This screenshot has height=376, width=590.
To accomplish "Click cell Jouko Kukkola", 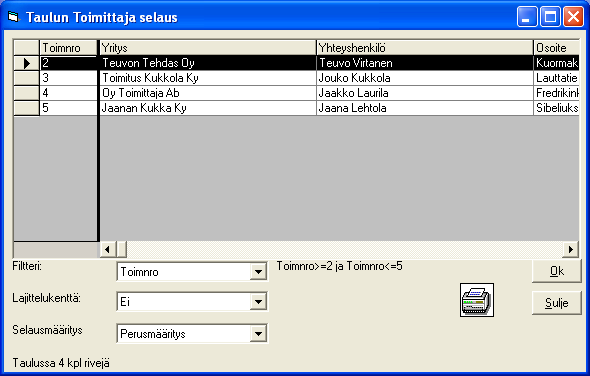I will pos(425,78).
